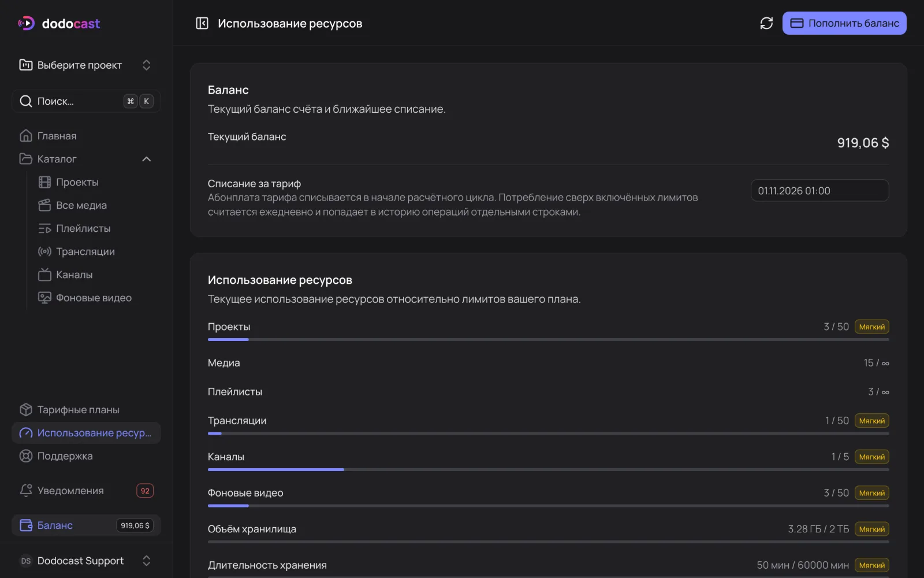924x578 pixels.
Task: Click the 01.11.2026 01:00 date field
Action: [x=819, y=191]
